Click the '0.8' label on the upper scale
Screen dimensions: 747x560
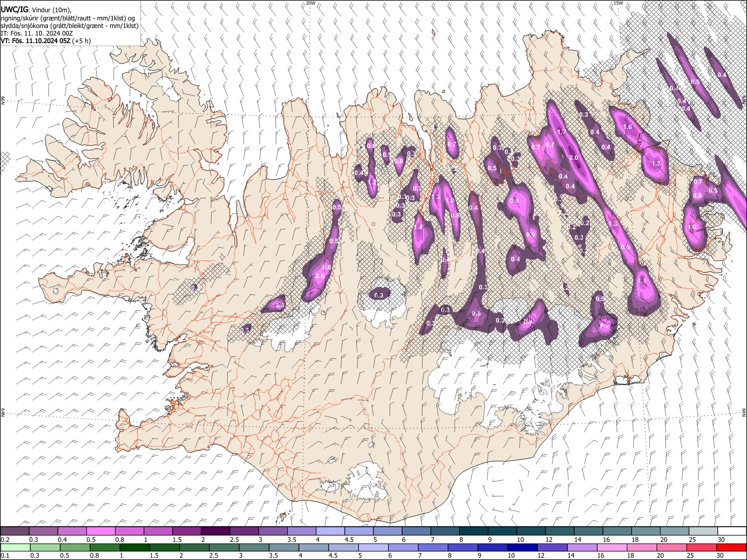[x=119, y=540]
